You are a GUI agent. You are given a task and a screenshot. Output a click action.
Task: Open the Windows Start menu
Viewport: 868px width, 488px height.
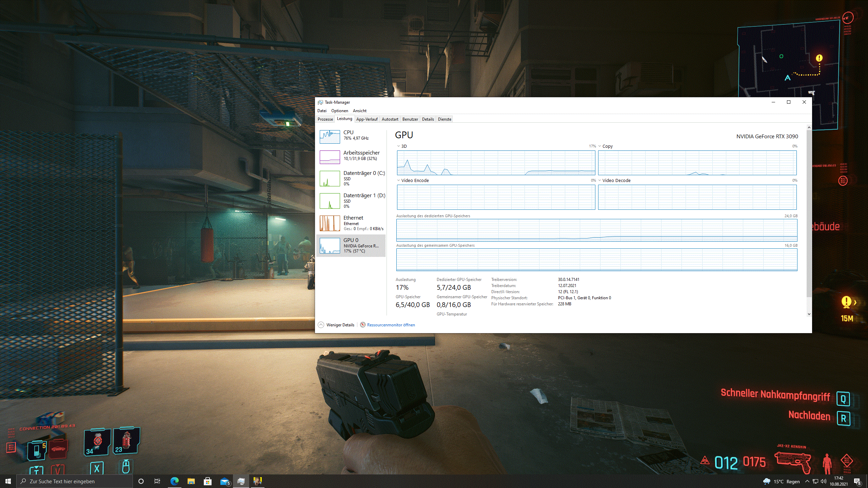[x=8, y=481]
